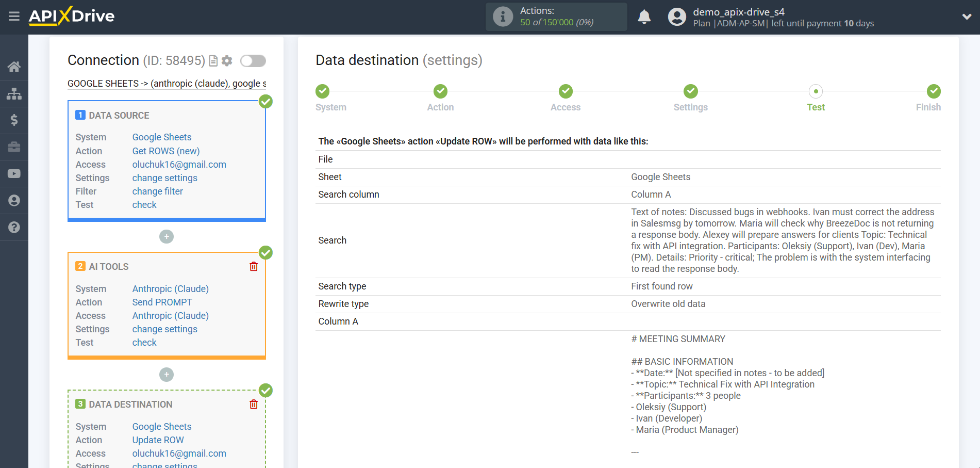Image resolution: width=980 pixels, height=468 pixels.
Task: Open change filter link
Action: pos(158,191)
